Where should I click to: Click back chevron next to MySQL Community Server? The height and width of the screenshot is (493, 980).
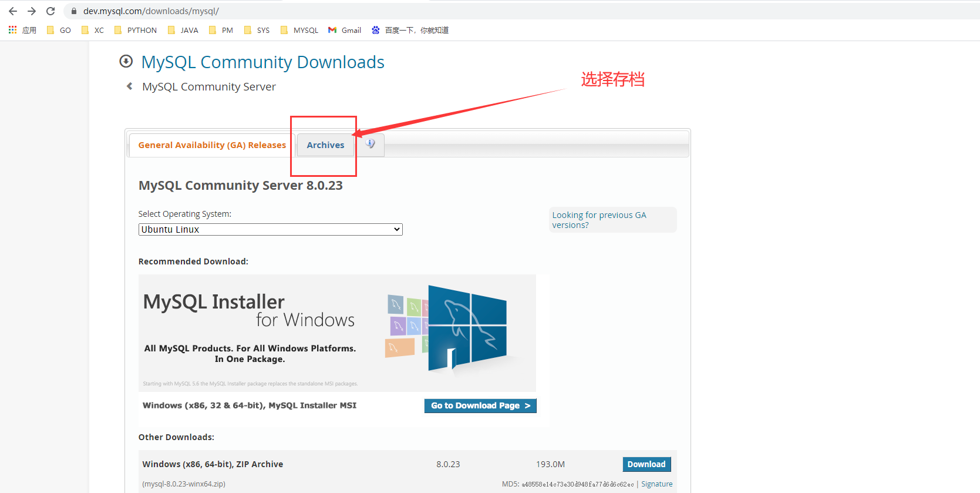pyautogui.click(x=130, y=86)
